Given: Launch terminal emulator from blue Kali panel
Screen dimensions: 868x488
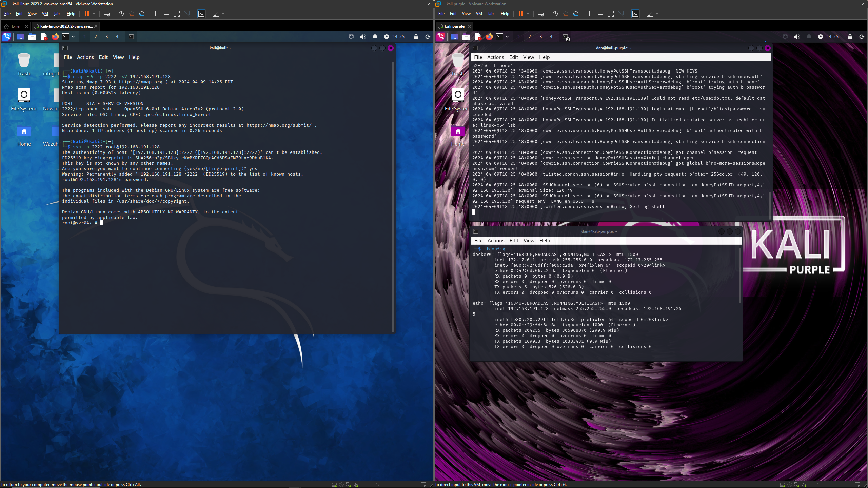Looking at the screenshot, I should click(x=65, y=37).
